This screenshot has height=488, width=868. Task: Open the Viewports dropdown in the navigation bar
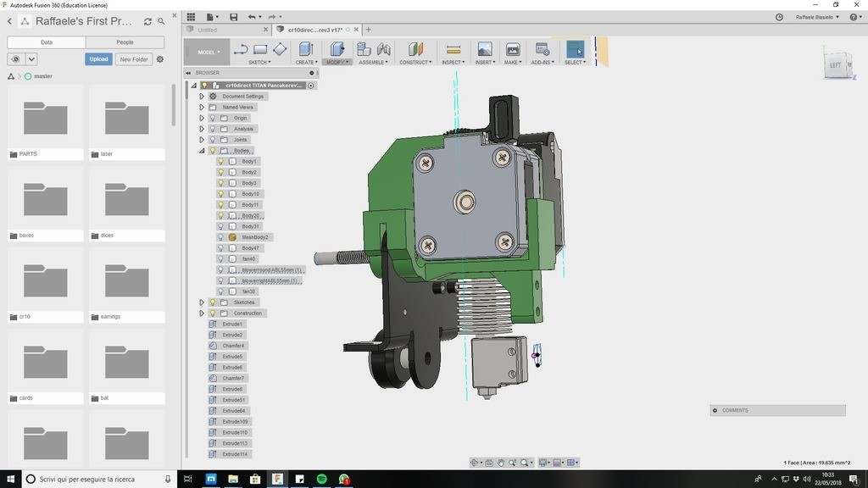(573, 463)
